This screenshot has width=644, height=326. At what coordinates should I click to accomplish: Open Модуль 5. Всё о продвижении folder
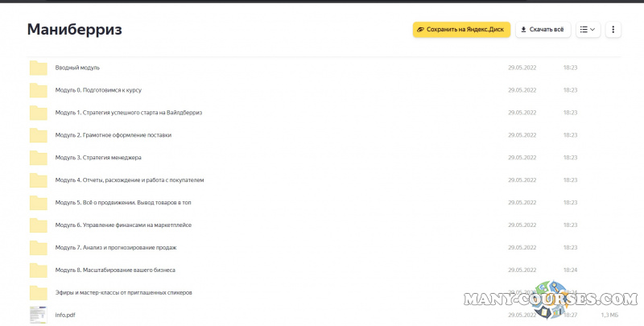pos(122,203)
